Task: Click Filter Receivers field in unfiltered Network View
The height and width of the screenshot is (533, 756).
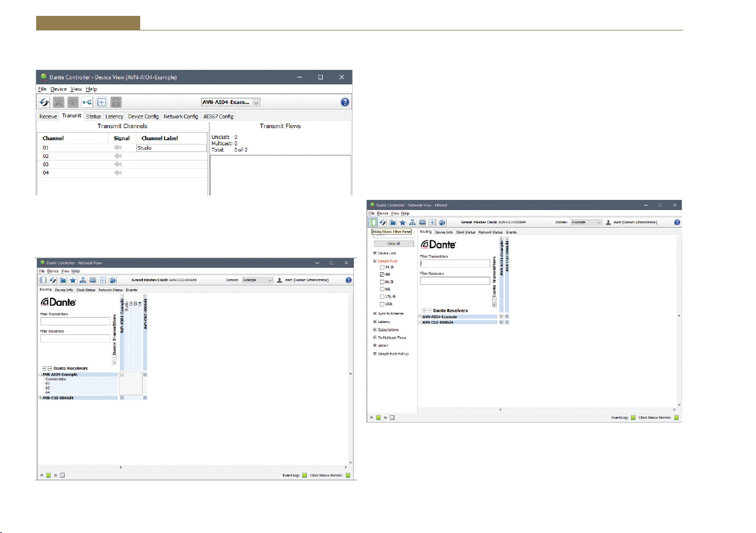Action: (75, 339)
